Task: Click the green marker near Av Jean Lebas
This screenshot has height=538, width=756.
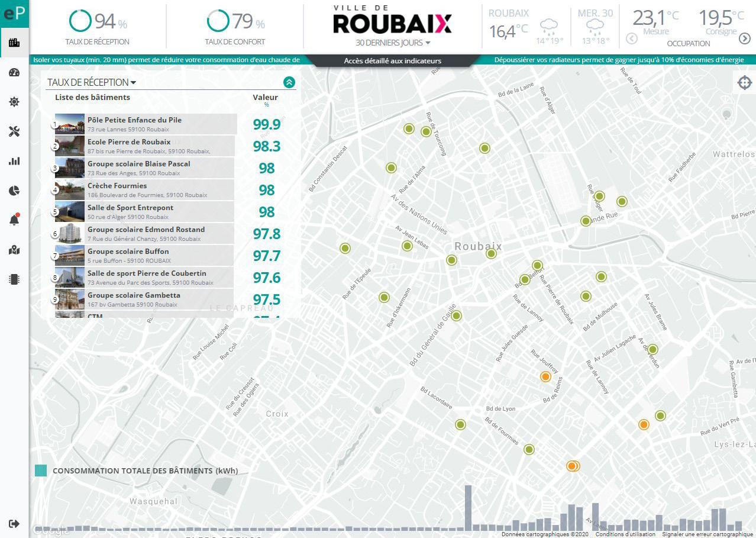Action: (407, 246)
